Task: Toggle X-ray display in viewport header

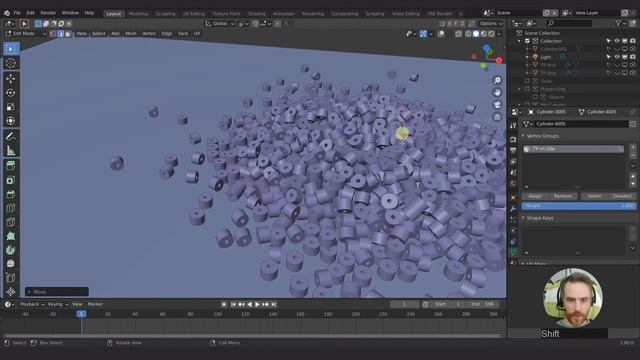Action: tap(458, 34)
